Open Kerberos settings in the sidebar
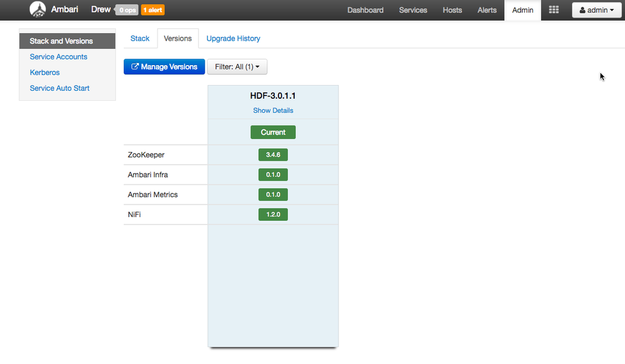625x364 pixels. coord(45,73)
